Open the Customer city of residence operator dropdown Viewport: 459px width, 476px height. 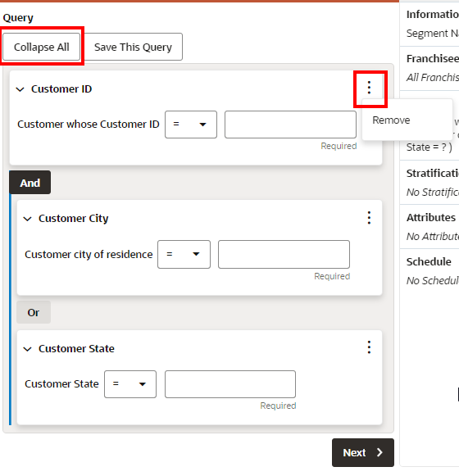tap(184, 255)
